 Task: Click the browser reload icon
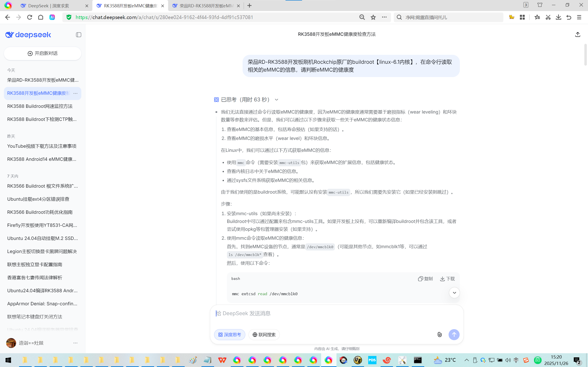click(30, 17)
